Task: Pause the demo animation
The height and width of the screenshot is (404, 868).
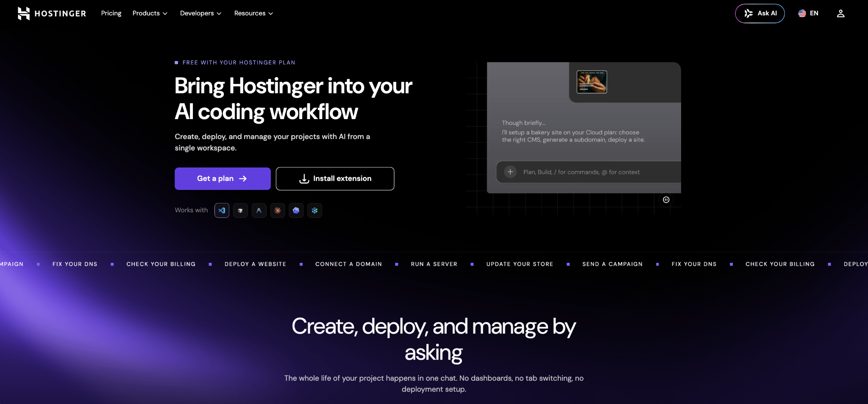Action: pyautogui.click(x=666, y=200)
